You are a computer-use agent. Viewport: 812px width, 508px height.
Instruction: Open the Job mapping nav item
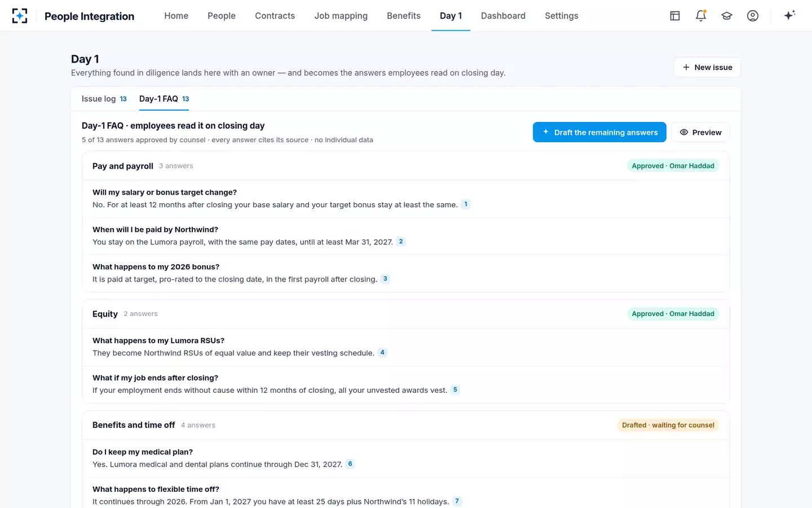(x=341, y=16)
